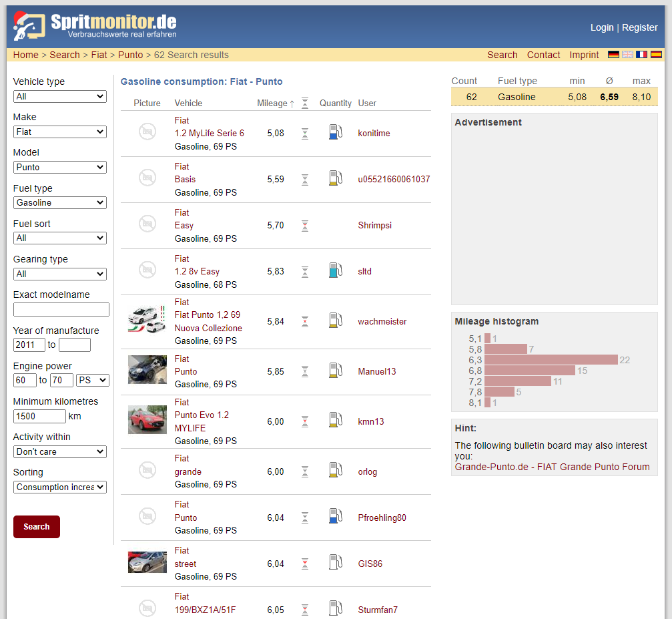The width and height of the screenshot is (672, 619).
Task: Open vehicle 1.2 MyLife Serie 6 link
Action: 209,133
